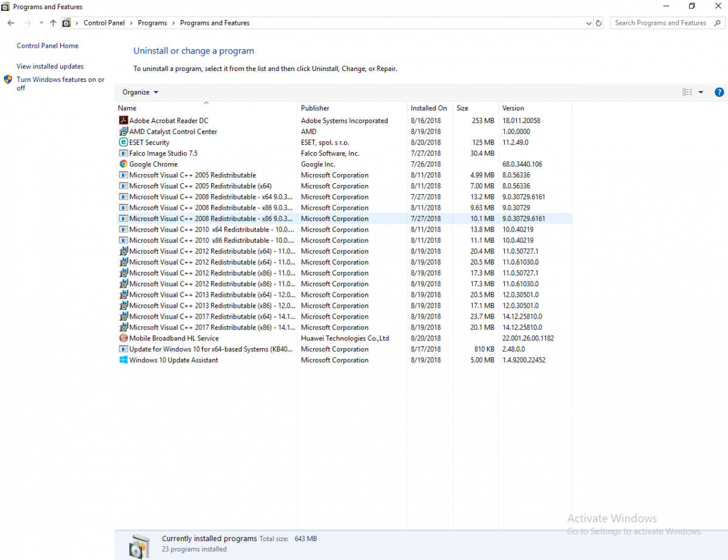Screen dimensions: 728x560
Task: Click the Falco Image Studio 7.5 icon
Action: point(124,153)
